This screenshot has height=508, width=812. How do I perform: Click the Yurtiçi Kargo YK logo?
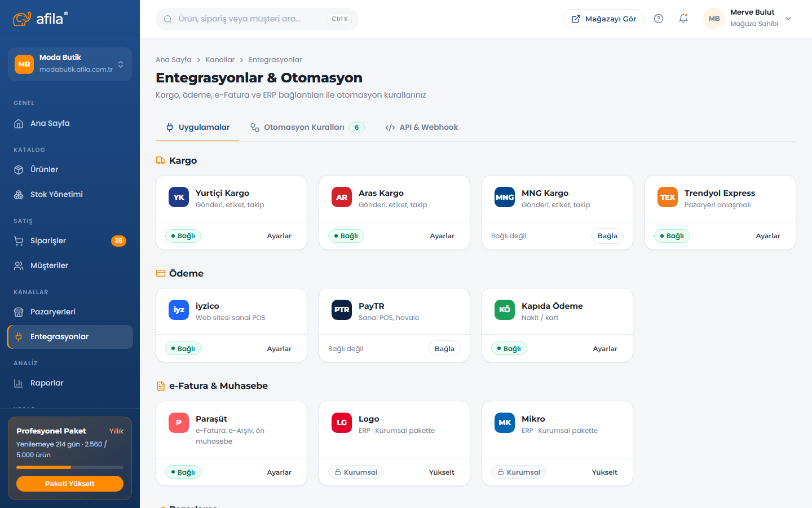click(x=179, y=197)
